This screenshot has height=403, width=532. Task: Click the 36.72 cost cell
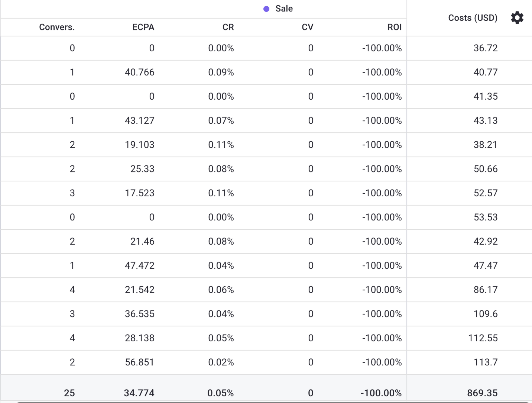click(486, 48)
